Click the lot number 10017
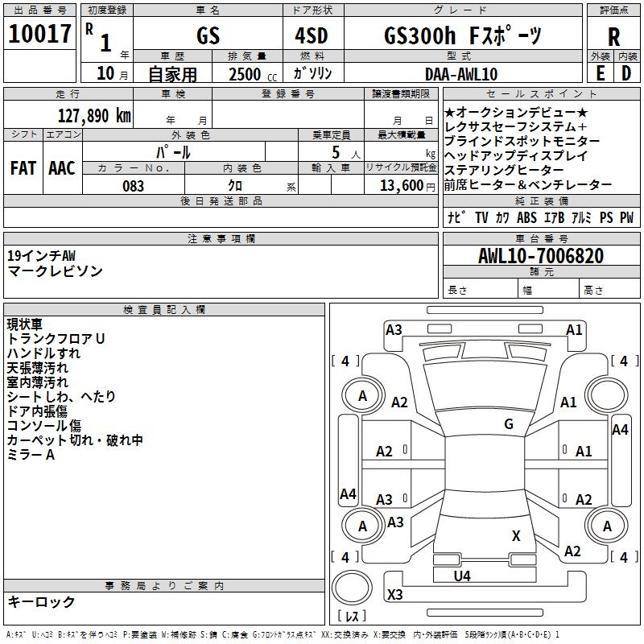The image size is (644, 644). click(39, 34)
